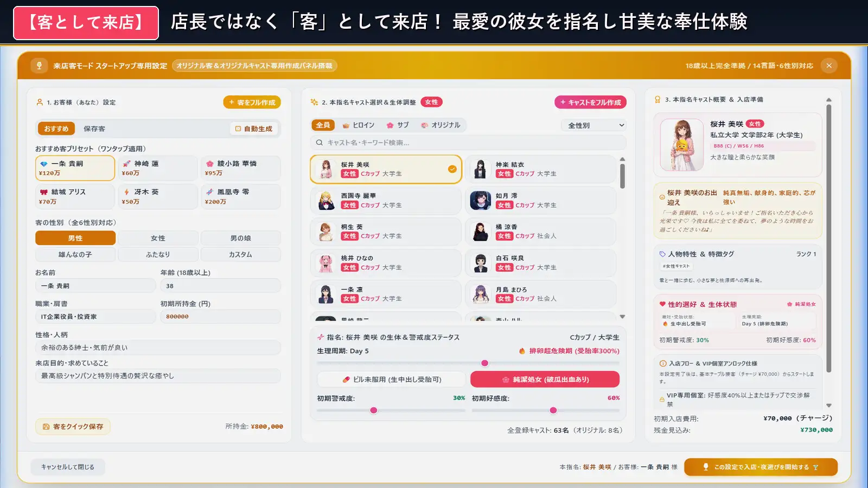This screenshot has width=868, height=488.
Task: Click the info icon next to 入店フロー heading
Action: tap(662, 363)
